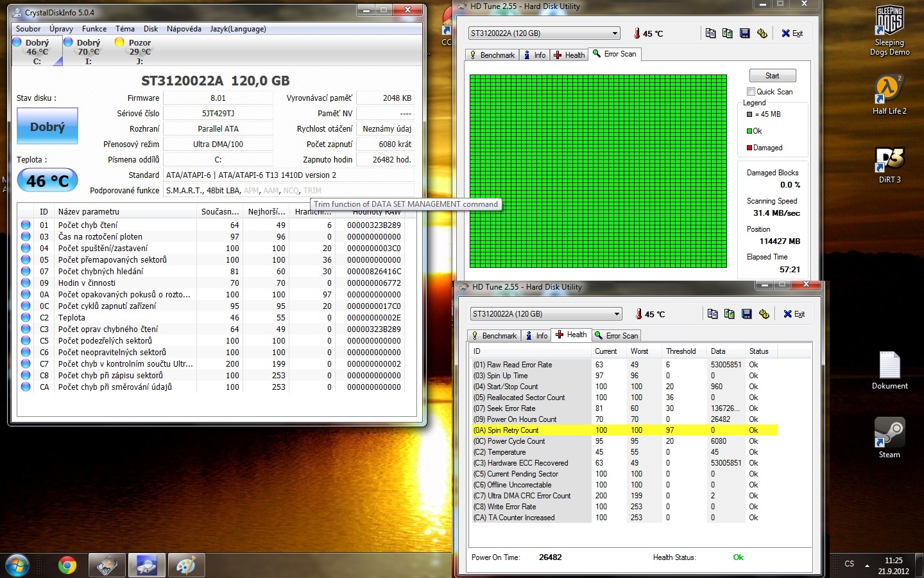Image resolution: width=924 pixels, height=578 pixels.
Task: Switch to Info tab in upper HD Tune
Action: 535,55
